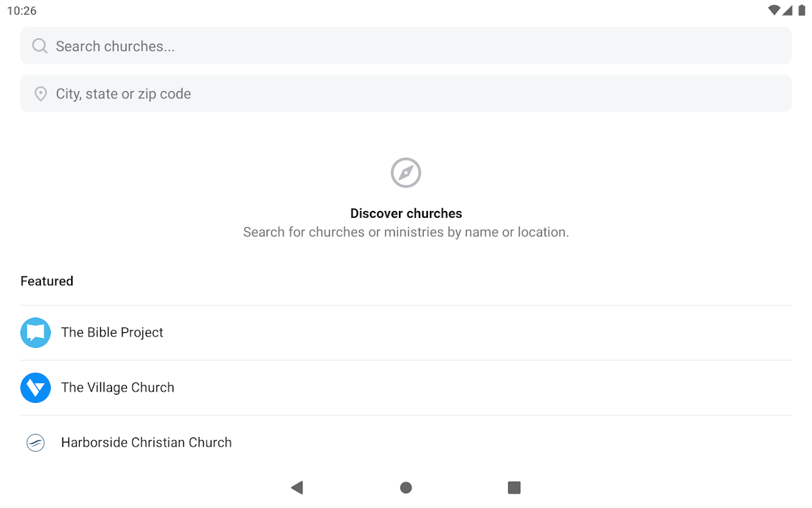
Task: Click the City, state or zip code field
Action: coord(416,94)
